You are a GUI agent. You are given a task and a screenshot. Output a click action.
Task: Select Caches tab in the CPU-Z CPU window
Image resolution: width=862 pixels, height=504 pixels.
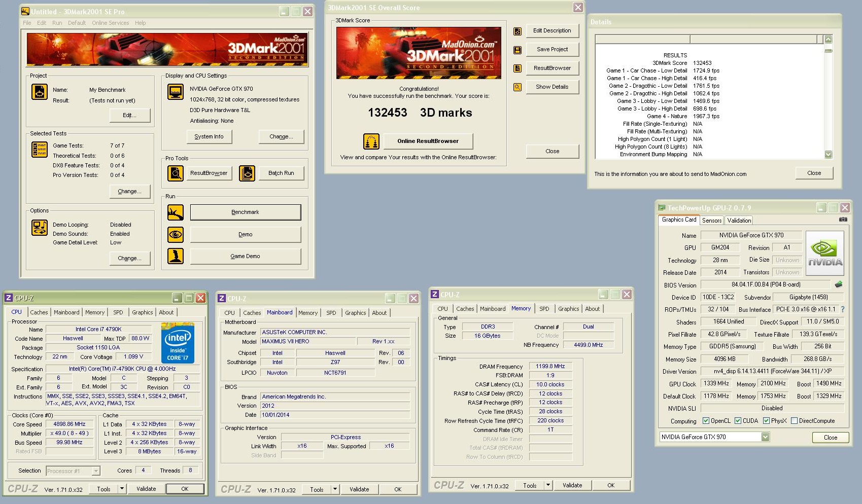click(39, 312)
